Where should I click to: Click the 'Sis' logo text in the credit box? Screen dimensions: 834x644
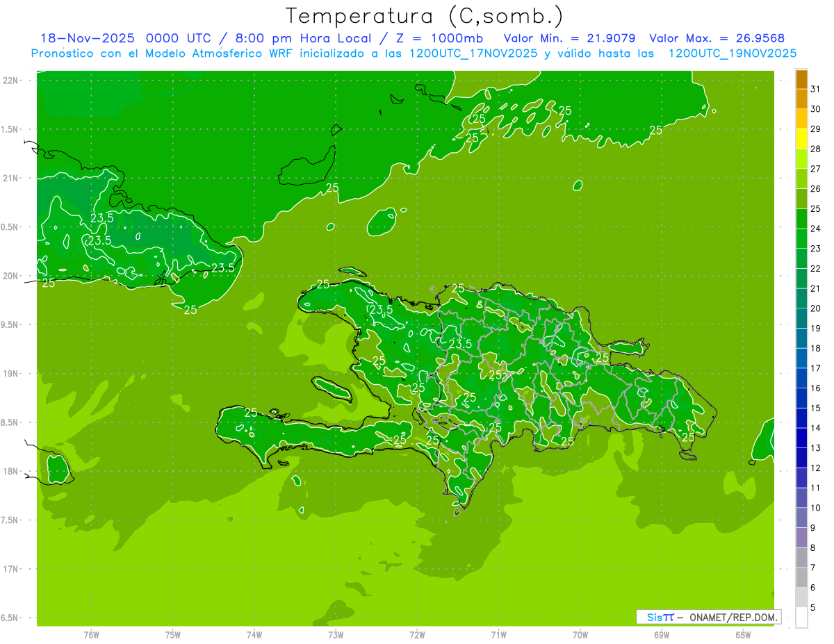653,617
